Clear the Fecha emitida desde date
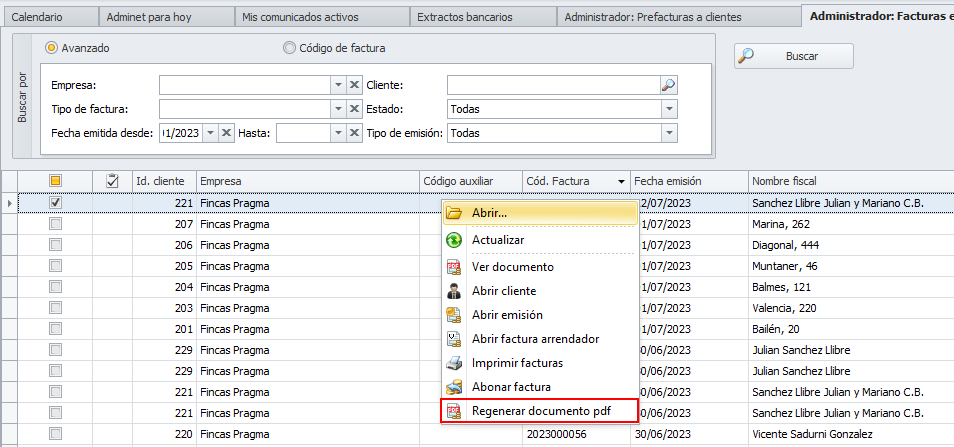 (226, 133)
